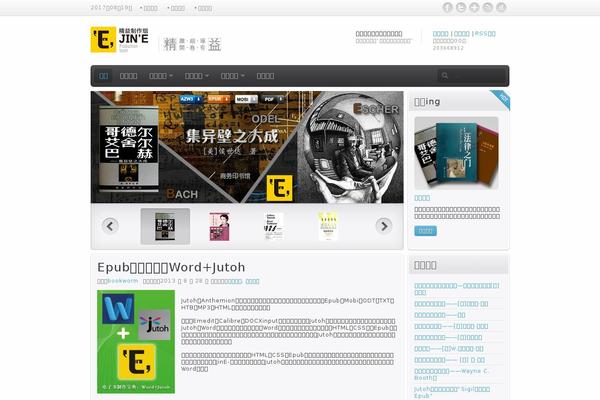
Task: Click the EPUB download badge on banner
Action: coord(218,99)
